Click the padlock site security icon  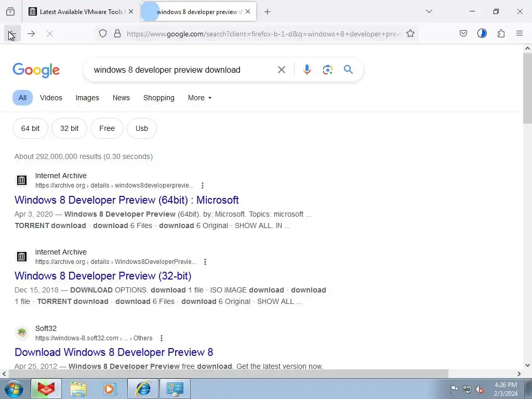(117, 33)
